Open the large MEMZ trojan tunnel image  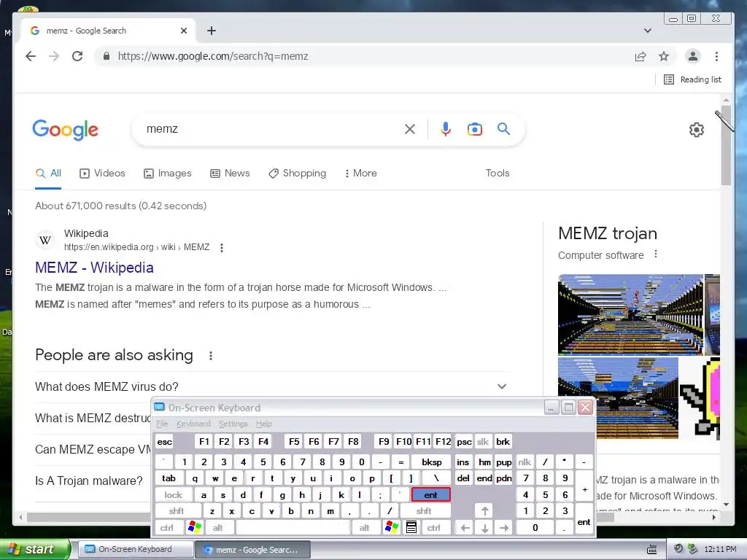coord(630,315)
